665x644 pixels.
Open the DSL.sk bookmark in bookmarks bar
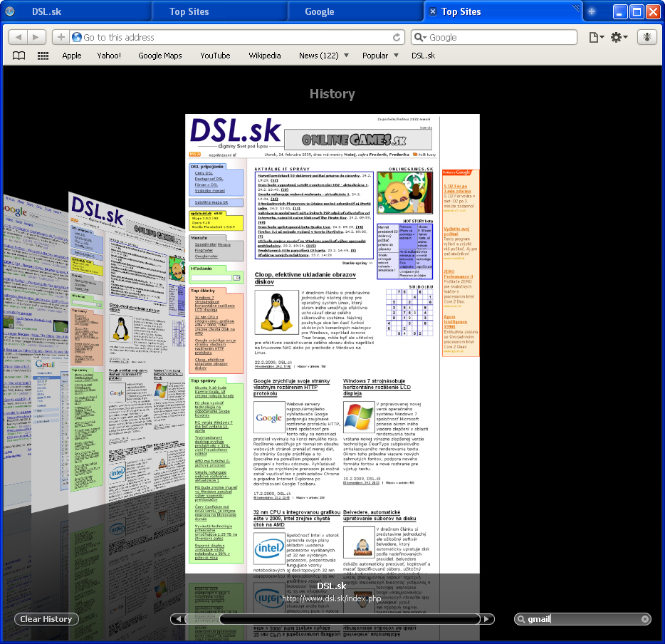(423, 56)
